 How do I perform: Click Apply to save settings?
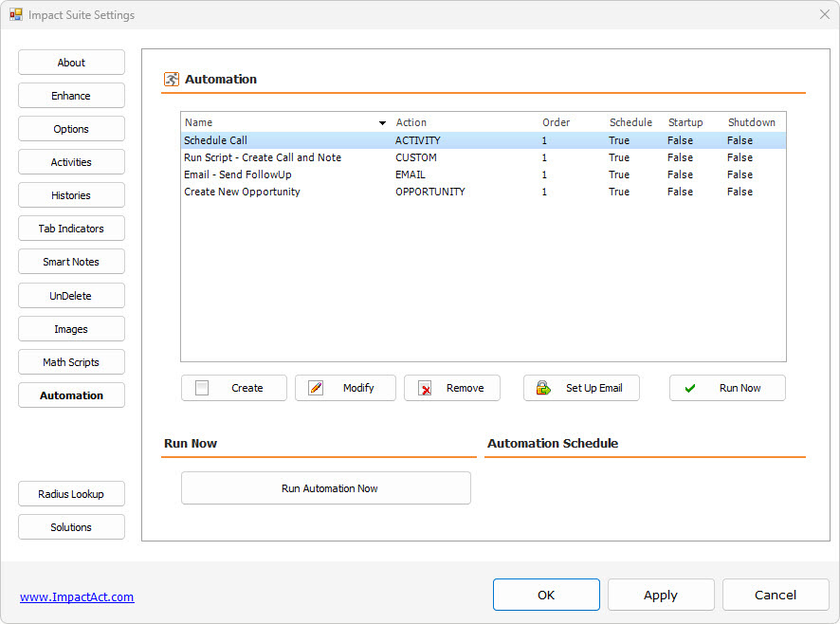point(661,595)
